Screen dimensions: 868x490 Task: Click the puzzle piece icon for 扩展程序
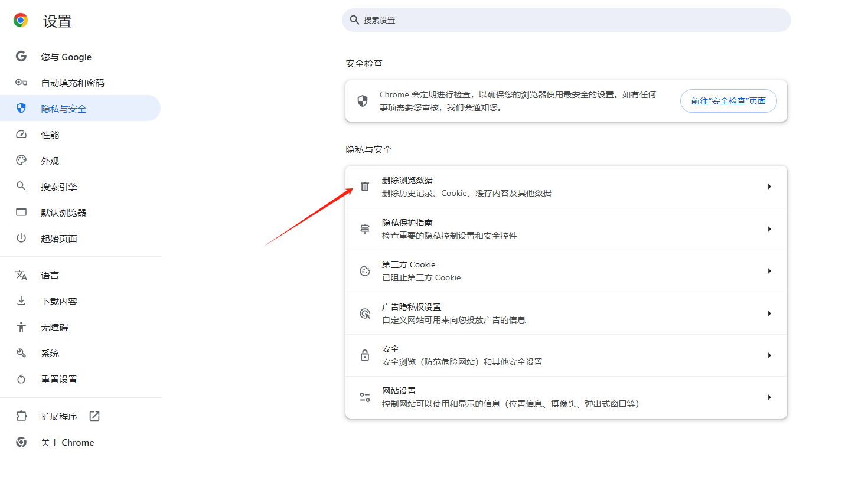[x=21, y=416]
